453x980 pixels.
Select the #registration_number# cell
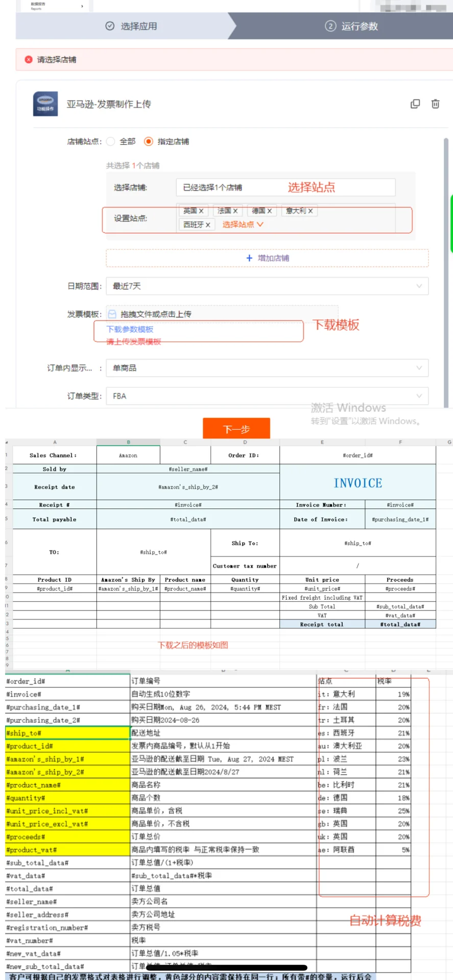(x=67, y=927)
